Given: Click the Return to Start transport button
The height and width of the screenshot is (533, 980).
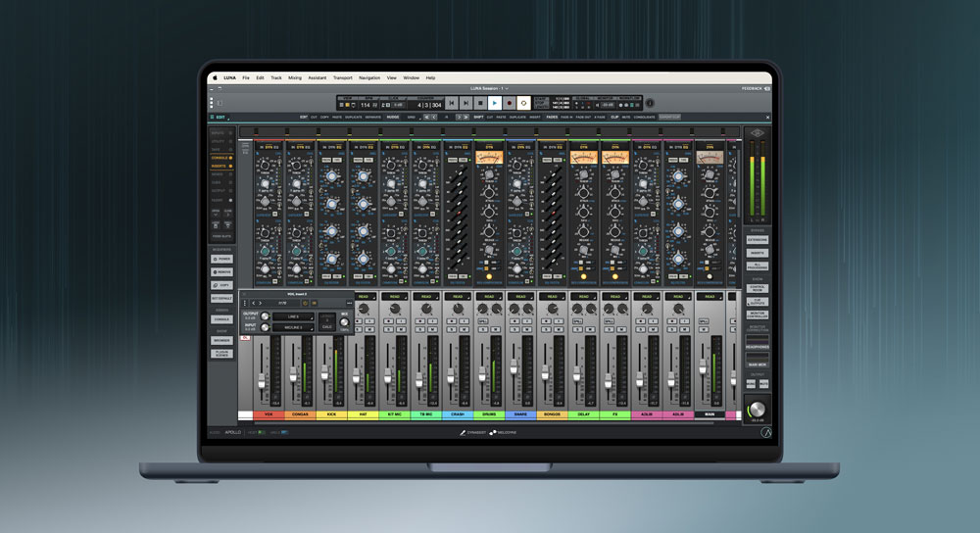Looking at the screenshot, I should tap(452, 103).
